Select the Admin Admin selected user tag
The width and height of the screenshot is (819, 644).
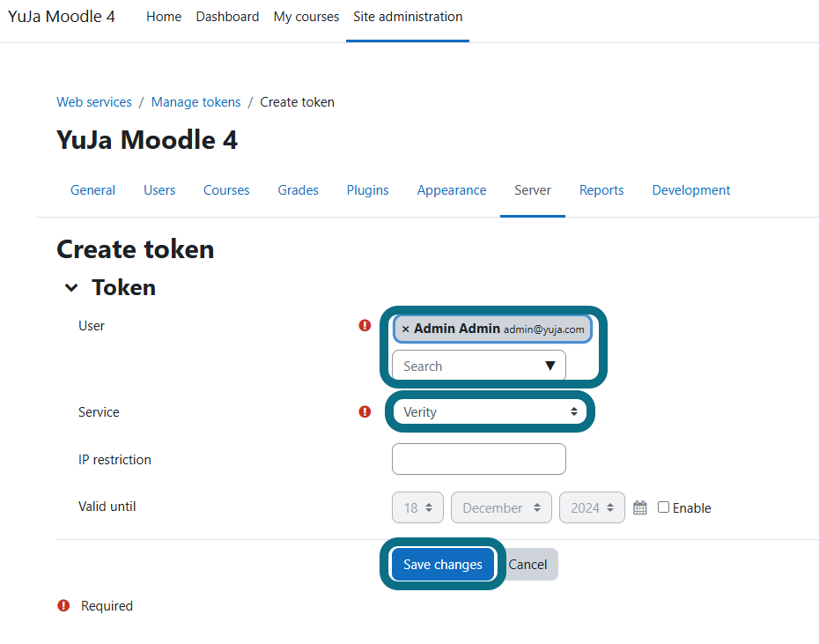pos(492,329)
